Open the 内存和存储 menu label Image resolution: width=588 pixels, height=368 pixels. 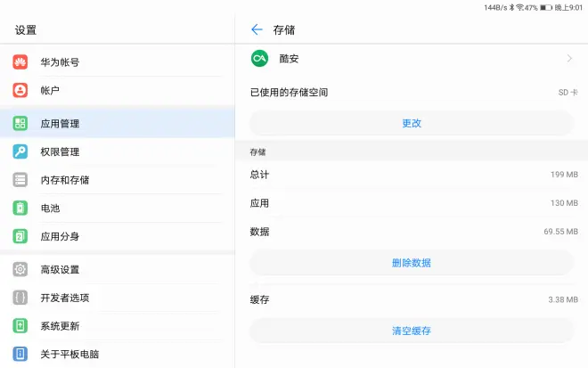(x=65, y=180)
